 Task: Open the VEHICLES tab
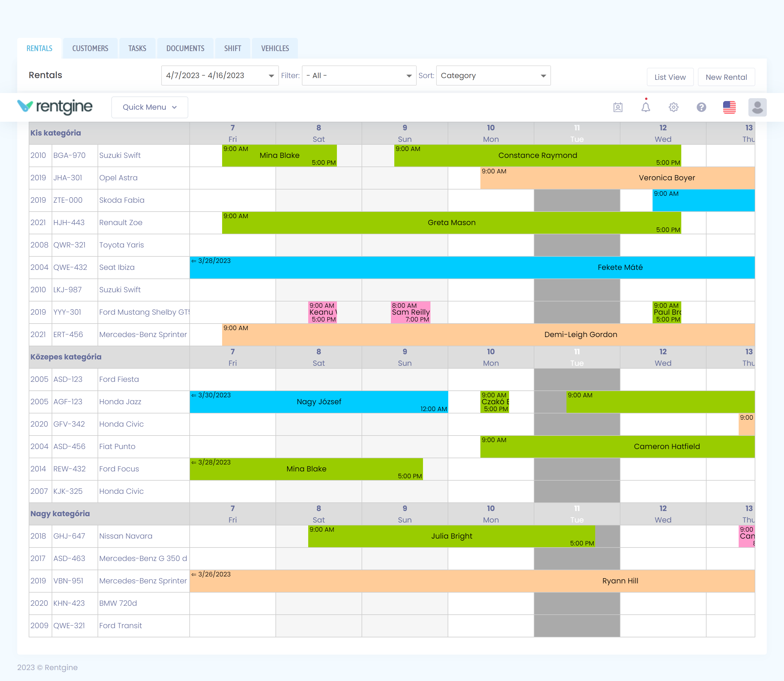pos(274,48)
